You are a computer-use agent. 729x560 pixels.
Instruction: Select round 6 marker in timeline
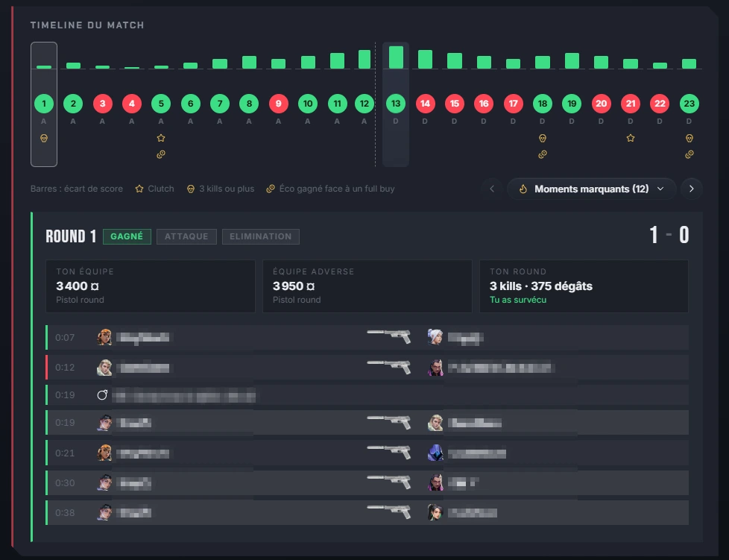(190, 103)
